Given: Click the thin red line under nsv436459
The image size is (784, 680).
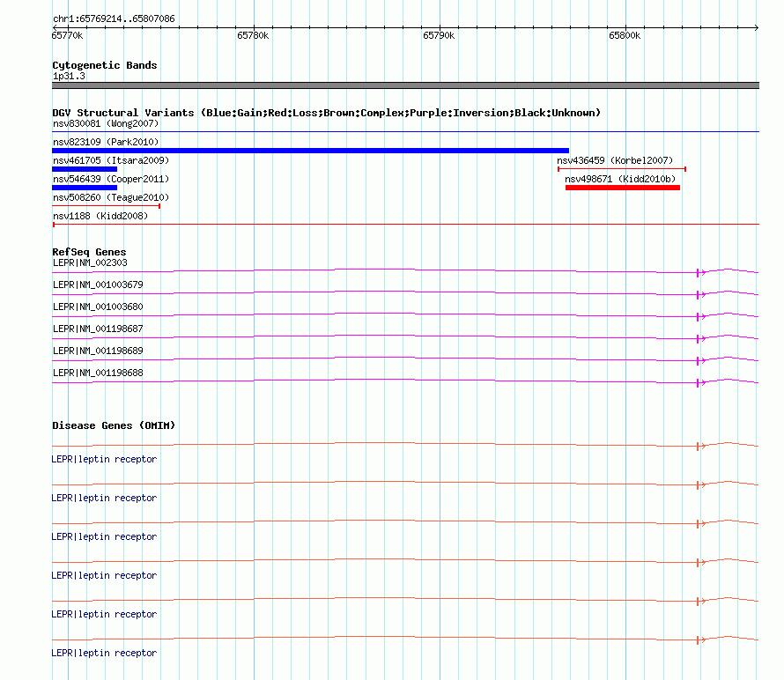Looking at the screenshot, I should (622, 169).
